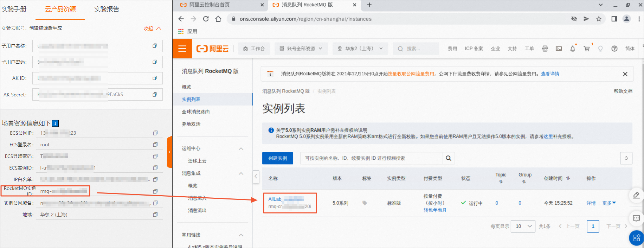Sort instances by Group count
Screen dimensions: 644x248
(x=524, y=182)
